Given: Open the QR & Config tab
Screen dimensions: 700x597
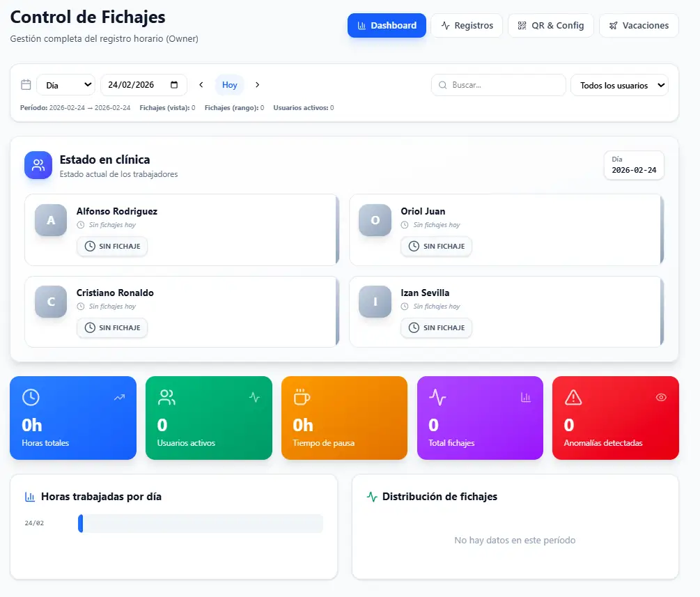Looking at the screenshot, I should click(x=550, y=26).
